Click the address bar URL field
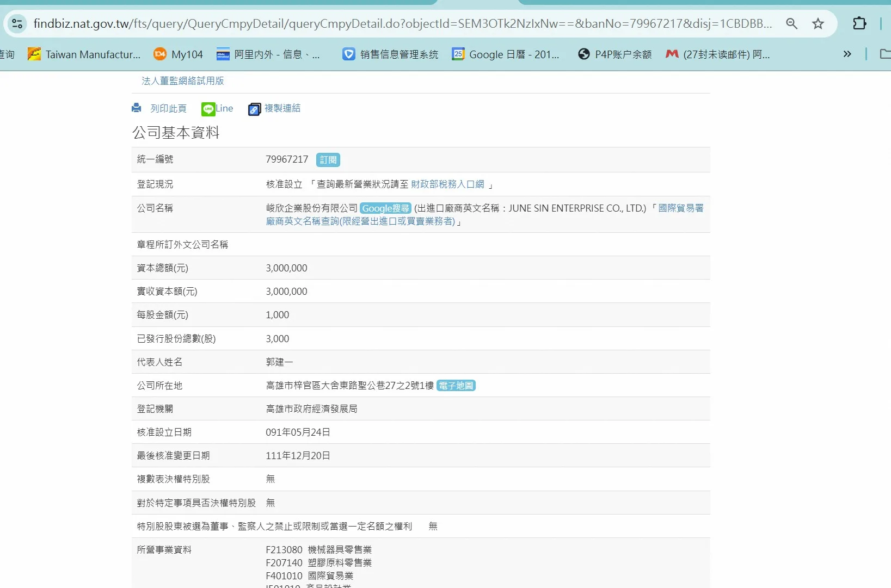Image resolution: width=891 pixels, height=588 pixels. click(x=403, y=23)
